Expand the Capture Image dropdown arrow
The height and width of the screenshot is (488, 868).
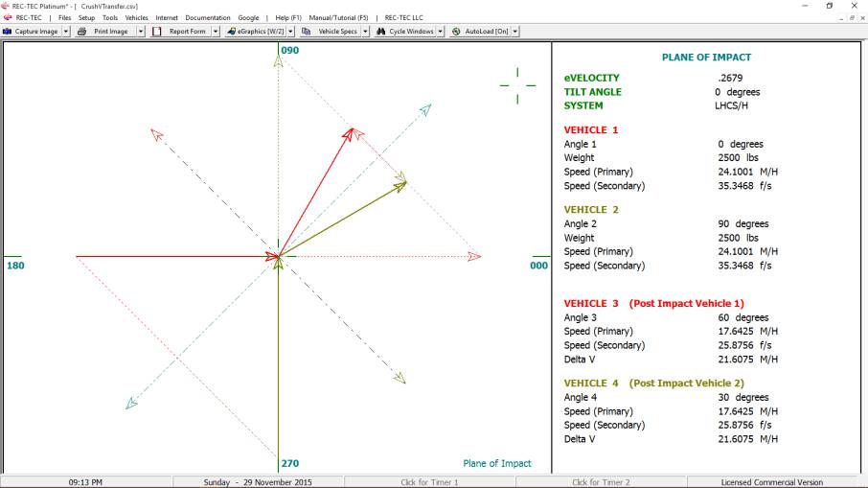66,32
